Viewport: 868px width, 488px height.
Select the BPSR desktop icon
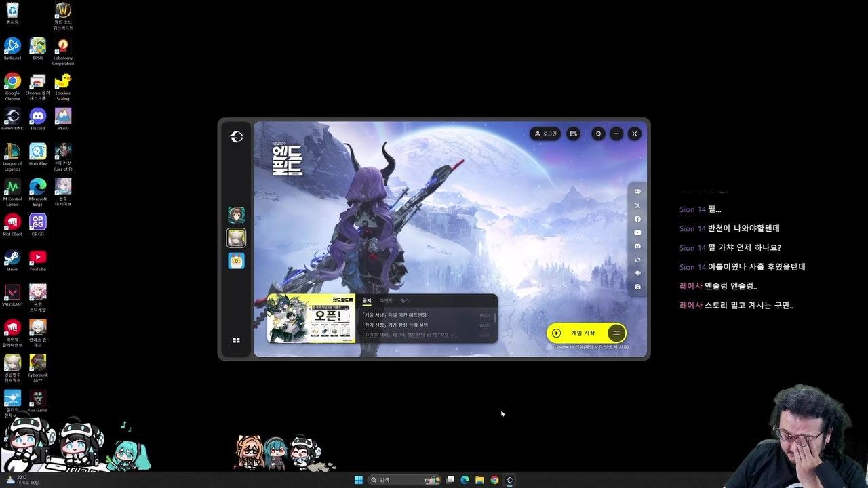[x=38, y=48]
